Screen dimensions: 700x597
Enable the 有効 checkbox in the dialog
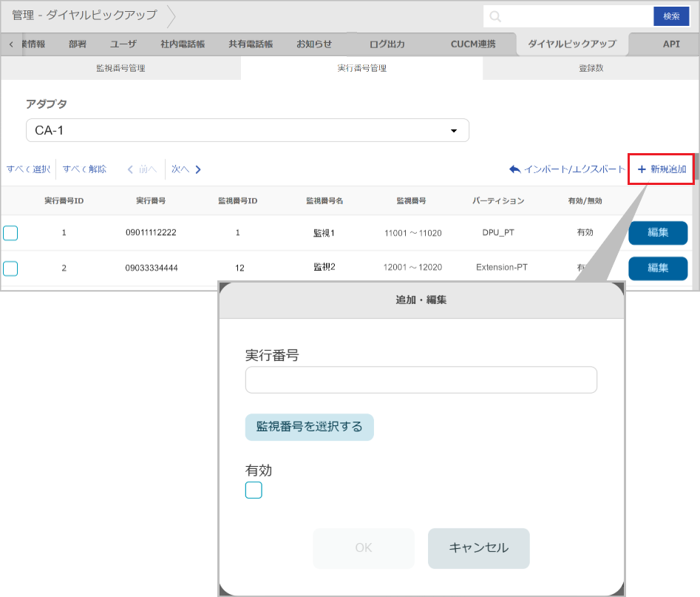[254, 490]
